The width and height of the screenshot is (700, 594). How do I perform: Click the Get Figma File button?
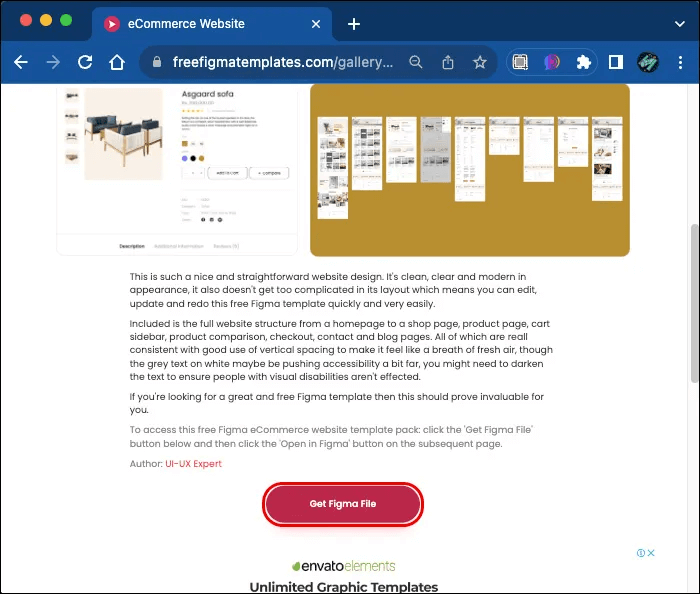coord(343,504)
